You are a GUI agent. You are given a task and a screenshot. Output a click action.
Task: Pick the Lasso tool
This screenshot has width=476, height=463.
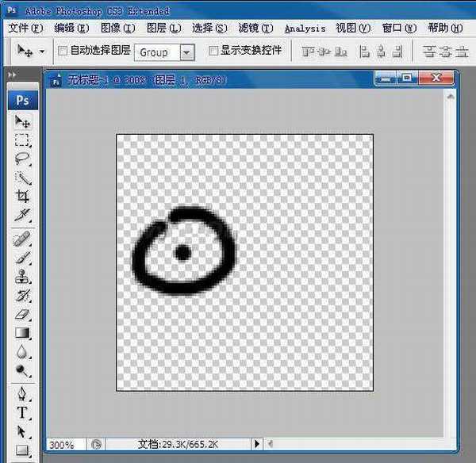23,159
